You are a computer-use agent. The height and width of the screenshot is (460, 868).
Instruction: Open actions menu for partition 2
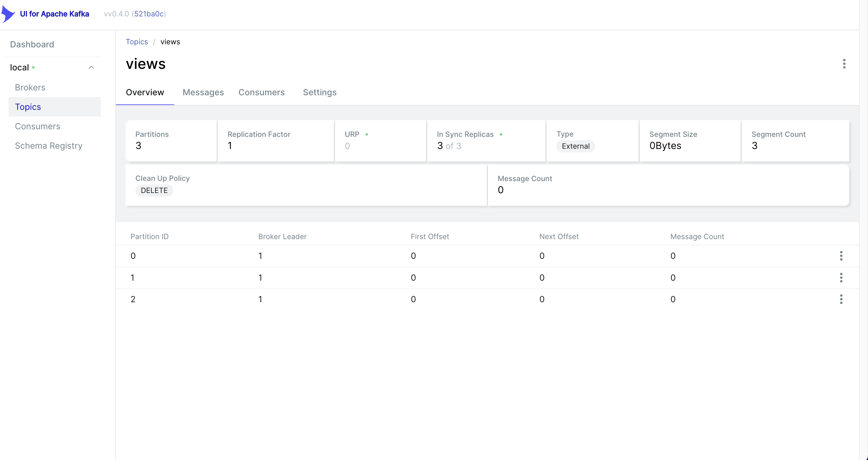(x=841, y=299)
